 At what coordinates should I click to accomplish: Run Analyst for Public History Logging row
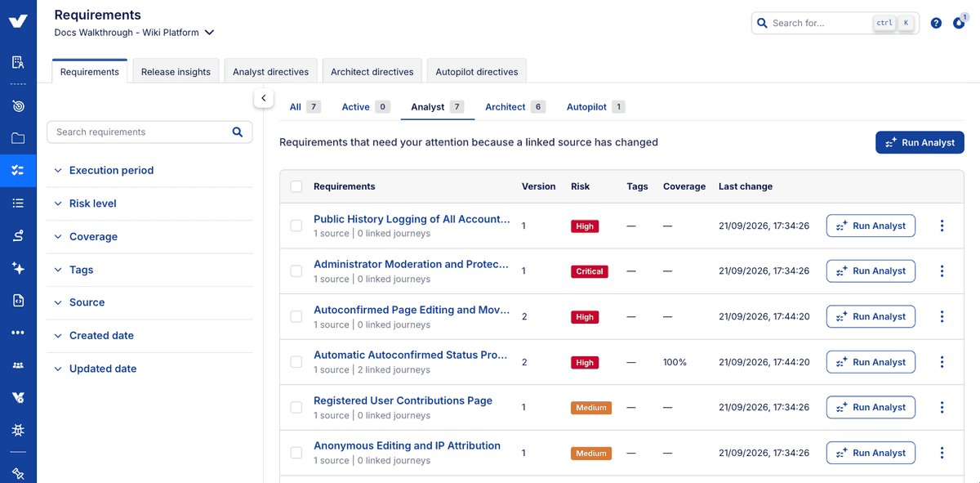click(871, 226)
